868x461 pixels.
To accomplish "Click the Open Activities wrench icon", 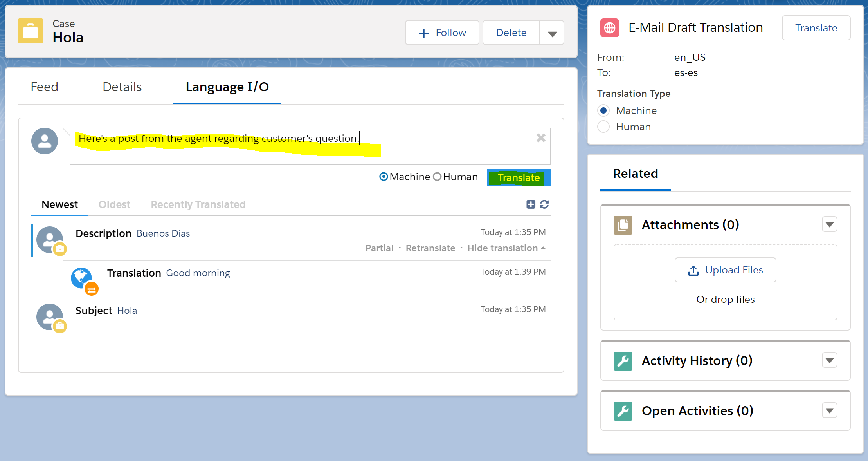I will (623, 411).
